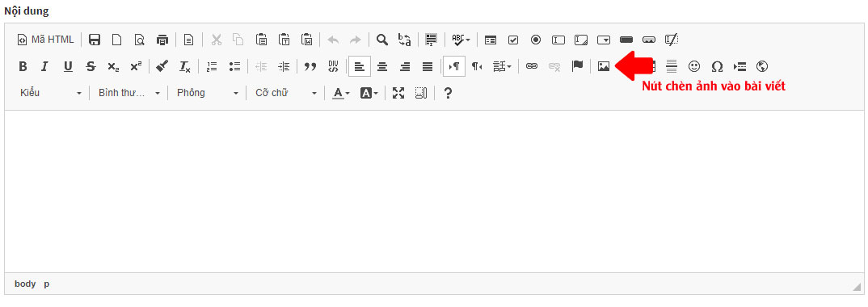The width and height of the screenshot is (868, 307).
Task: Open the special character Omega icon
Action: click(x=717, y=66)
